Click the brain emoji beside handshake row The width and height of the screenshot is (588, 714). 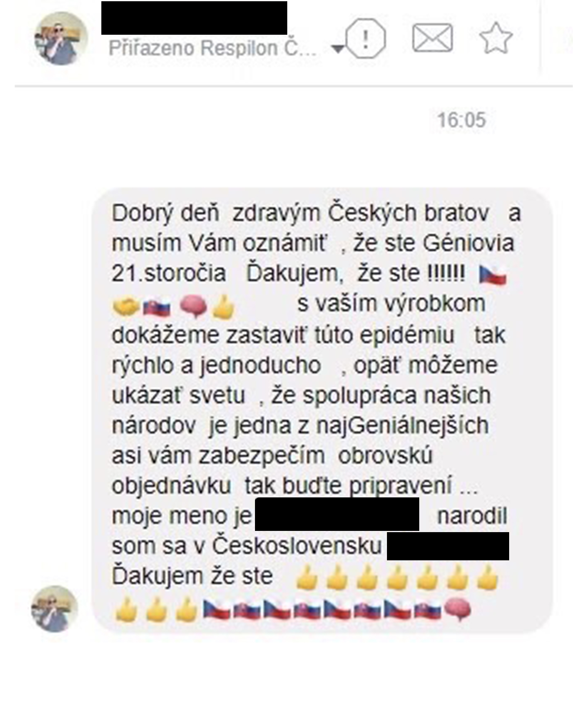(x=194, y=306)
